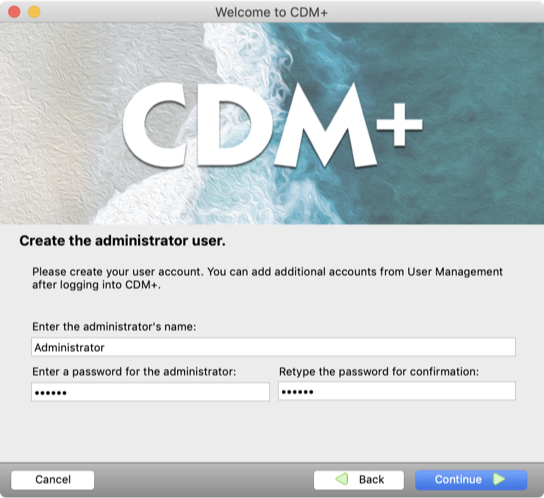Go Back to the previous step
Screen dimensions: 544x498
[x=359, y=480]
